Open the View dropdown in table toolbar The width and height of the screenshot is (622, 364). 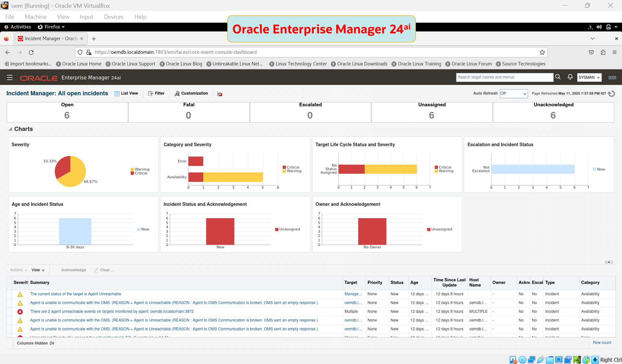38,270
